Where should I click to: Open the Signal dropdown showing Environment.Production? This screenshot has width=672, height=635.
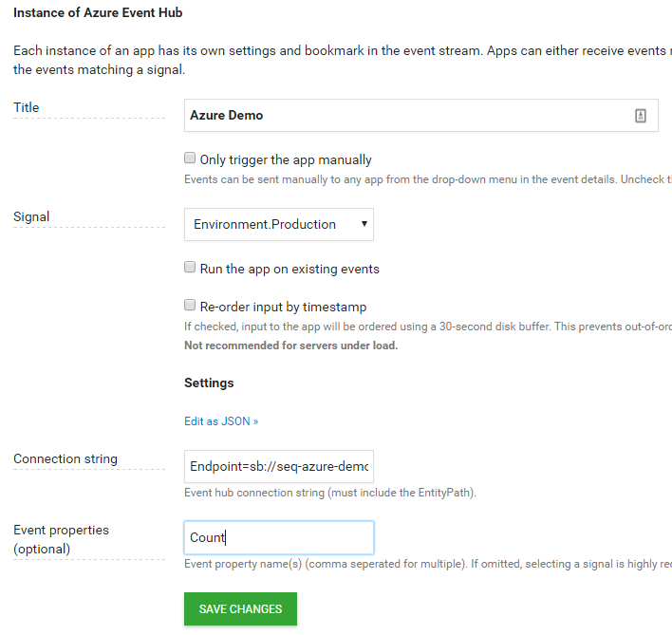point(278,225)
